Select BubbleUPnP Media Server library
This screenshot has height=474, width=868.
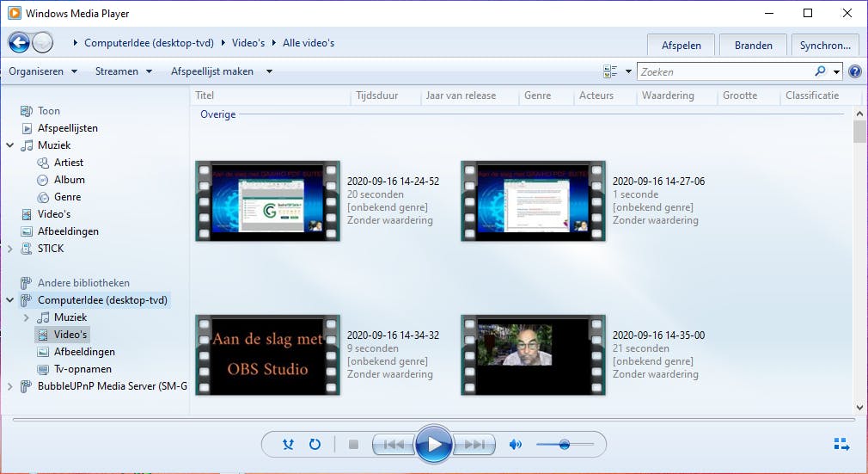(x=113, y=385)
